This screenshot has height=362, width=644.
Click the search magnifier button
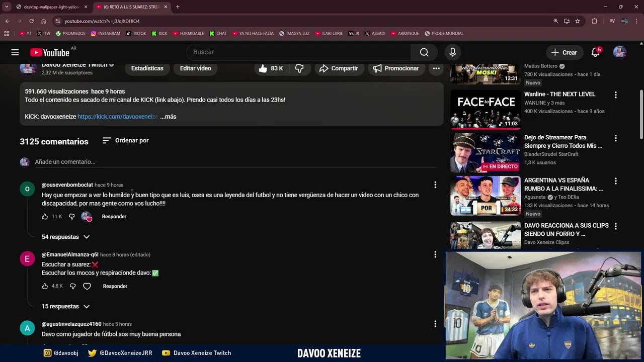[x=424, y=52]
